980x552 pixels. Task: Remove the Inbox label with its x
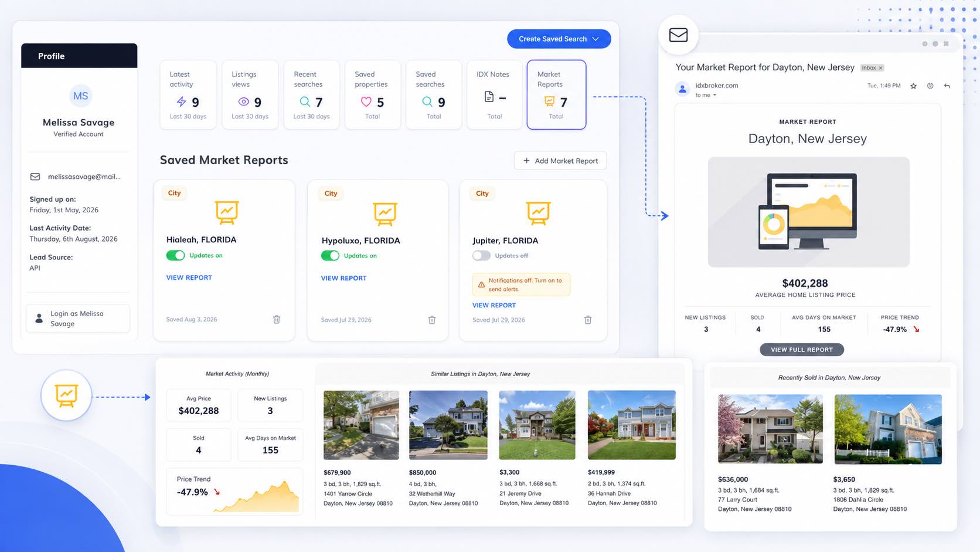[x=880, y=68]
